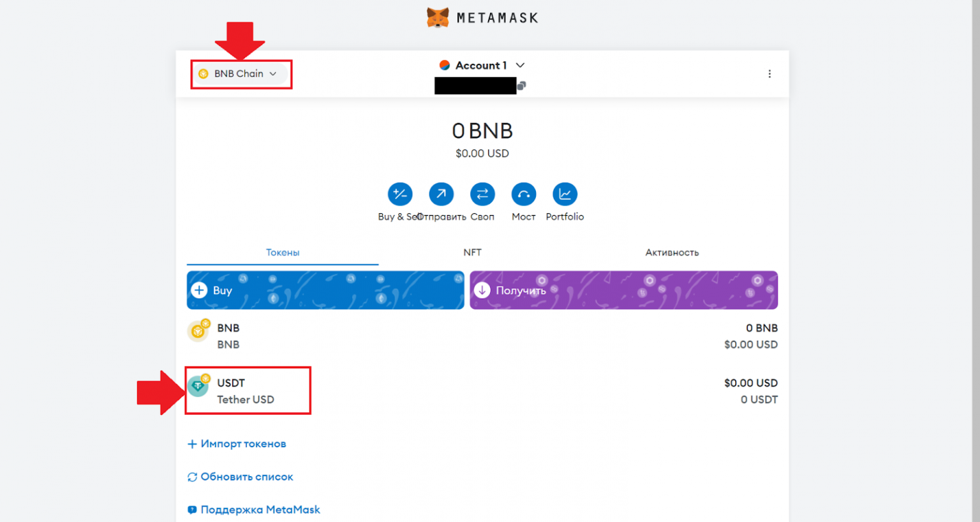Open Portfolio via its chart icon
980x522 pixels.
click(x=565, y=194)
